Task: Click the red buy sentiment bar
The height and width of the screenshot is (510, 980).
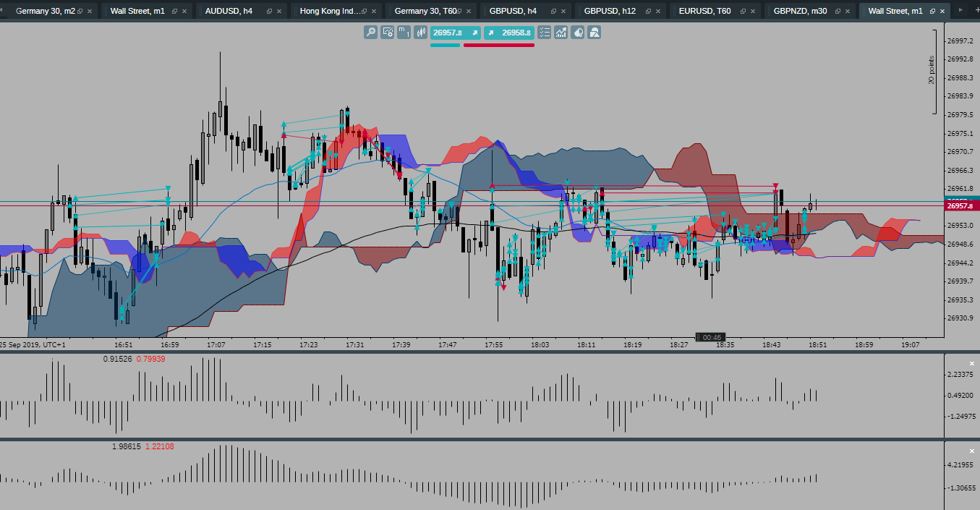Action: click(x=499, y=45)
